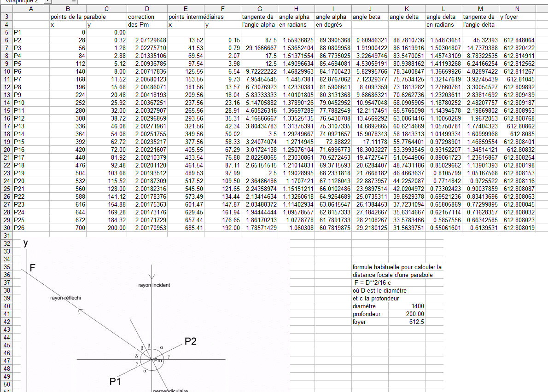Screen dimensions: 548x392
Task: Click the 'Pm' label inside the circle
Action: click(158, 360)
